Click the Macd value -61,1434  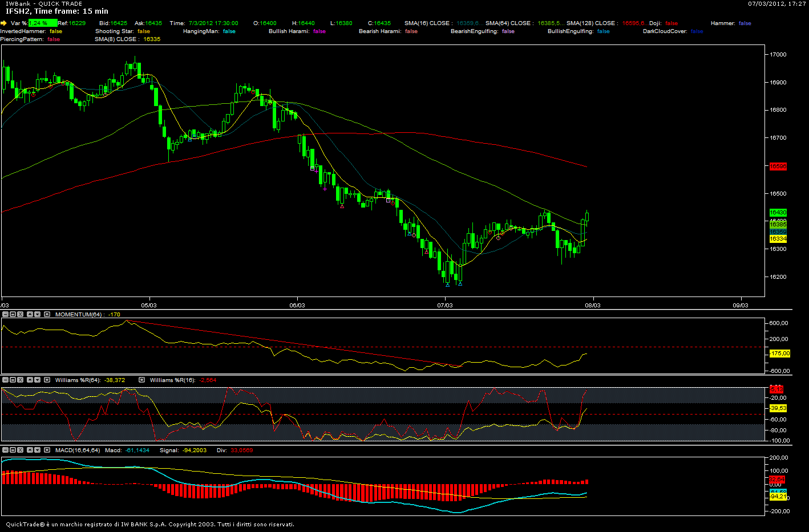point(137,450)
